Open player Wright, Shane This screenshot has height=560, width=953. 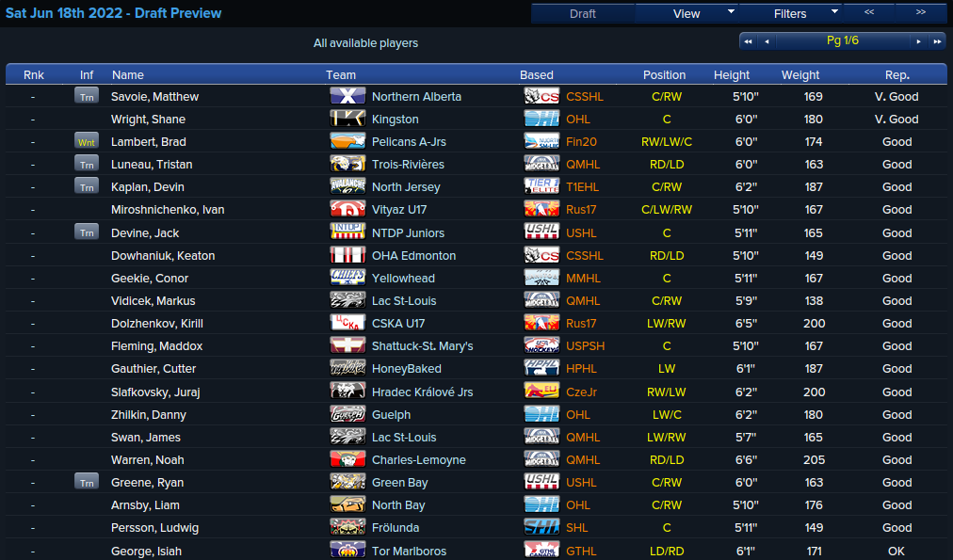[x=148, y=119]
